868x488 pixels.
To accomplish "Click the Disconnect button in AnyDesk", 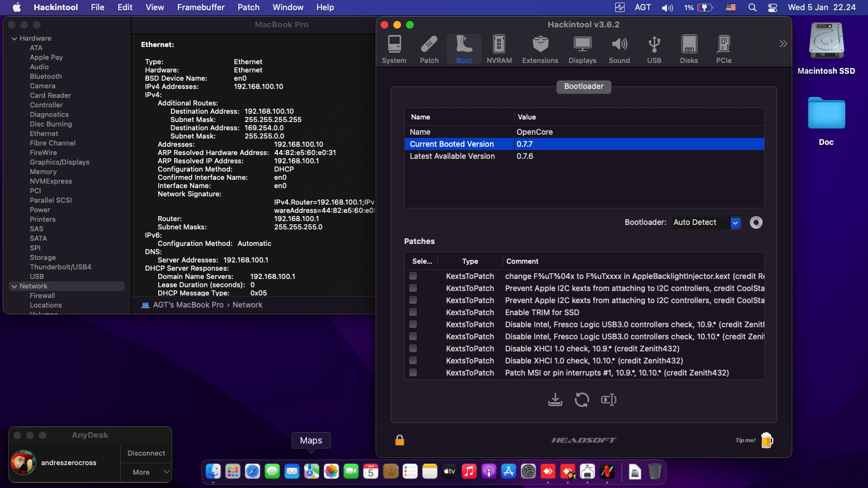I will (146, 453).
